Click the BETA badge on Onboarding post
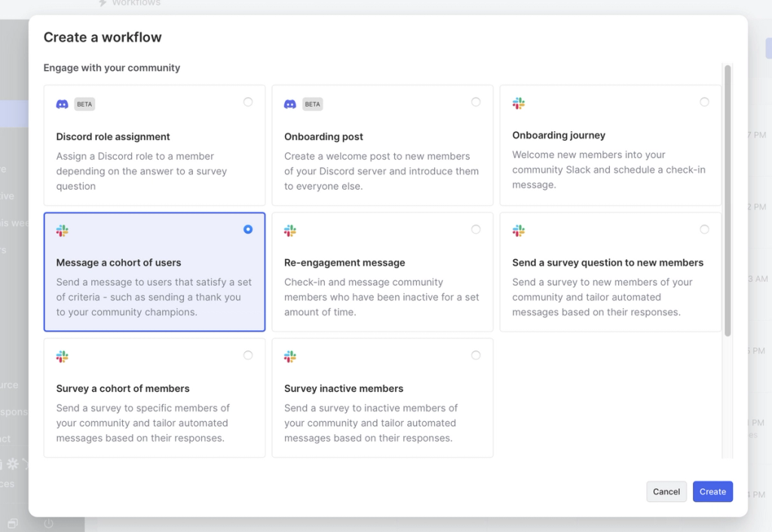This screenshot has height=532, width=772. point(312,104)
